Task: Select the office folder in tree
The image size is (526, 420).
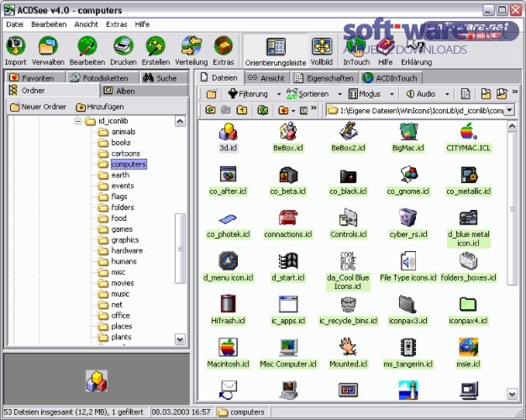Action: pyautogui.click(x=120, y=315)
